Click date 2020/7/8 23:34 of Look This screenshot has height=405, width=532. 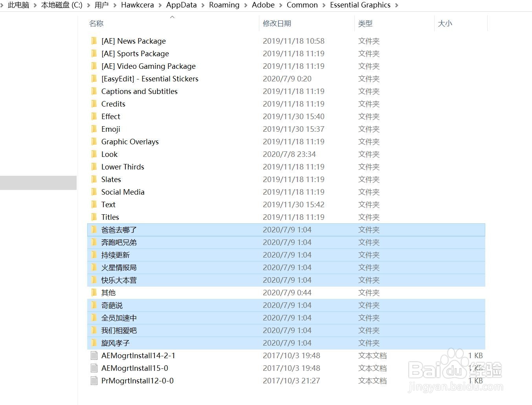tap(290, 154)
